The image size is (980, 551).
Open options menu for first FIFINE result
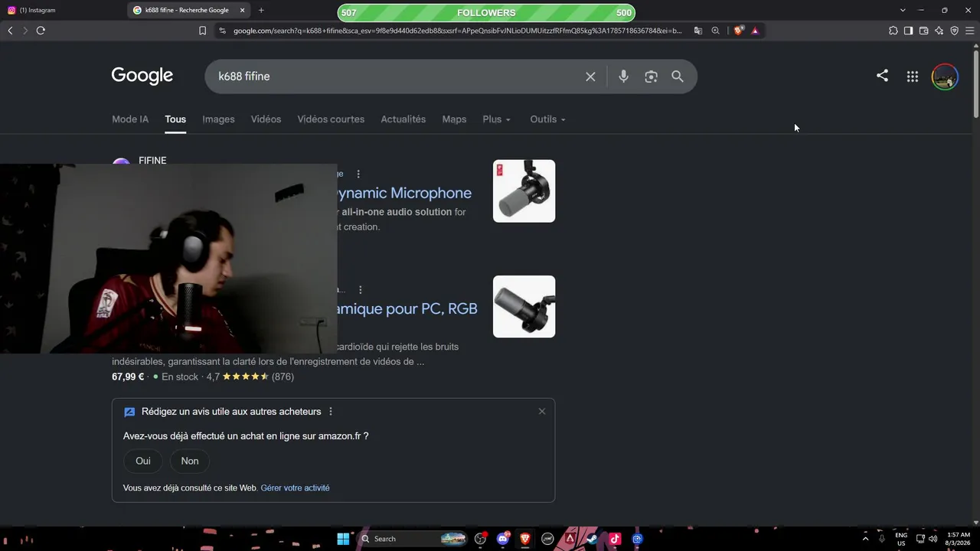point(358,174)
